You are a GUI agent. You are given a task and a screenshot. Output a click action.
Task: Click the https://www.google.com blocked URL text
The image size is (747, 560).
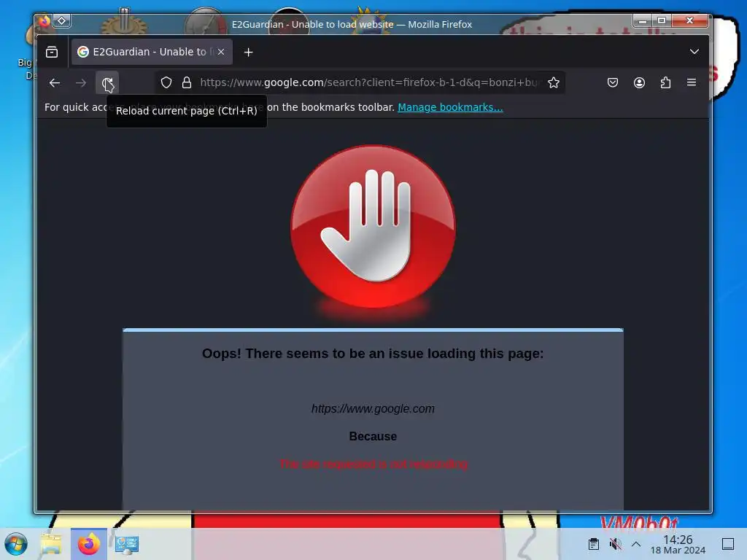[x=373, y=409]
